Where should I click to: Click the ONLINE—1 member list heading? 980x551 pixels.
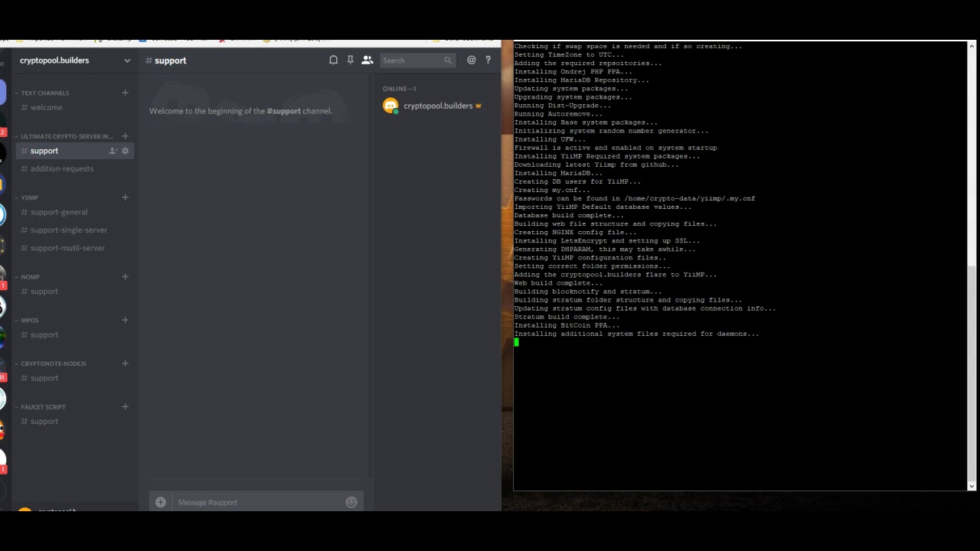point(400,89)
